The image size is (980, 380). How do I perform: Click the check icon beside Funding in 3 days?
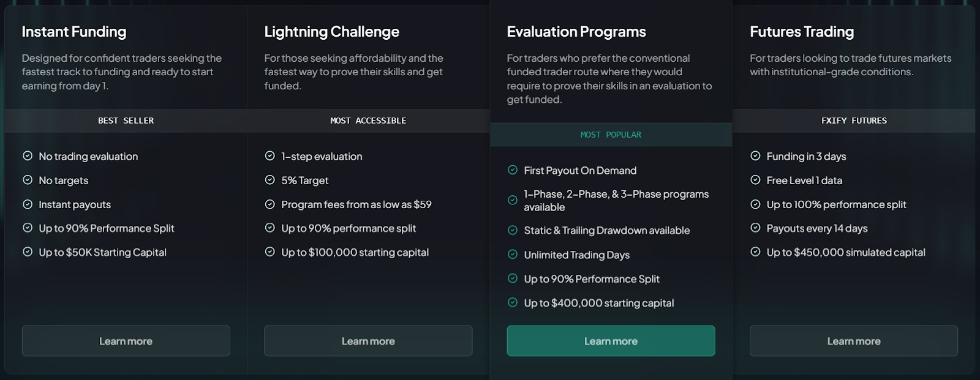(x=755, y=156)
